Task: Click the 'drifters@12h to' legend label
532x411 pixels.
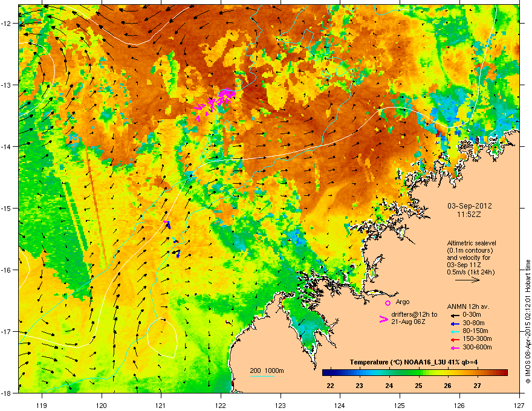Action: click(x=414, y=315)
